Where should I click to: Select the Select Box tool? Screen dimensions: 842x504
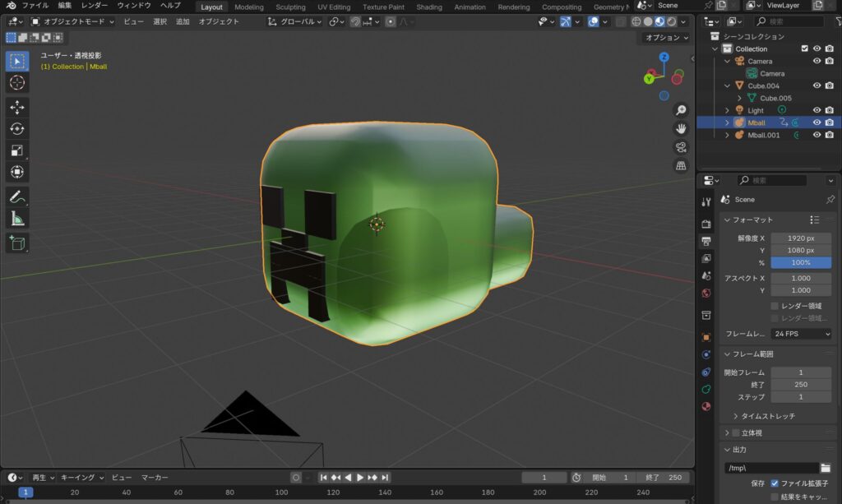17,61
